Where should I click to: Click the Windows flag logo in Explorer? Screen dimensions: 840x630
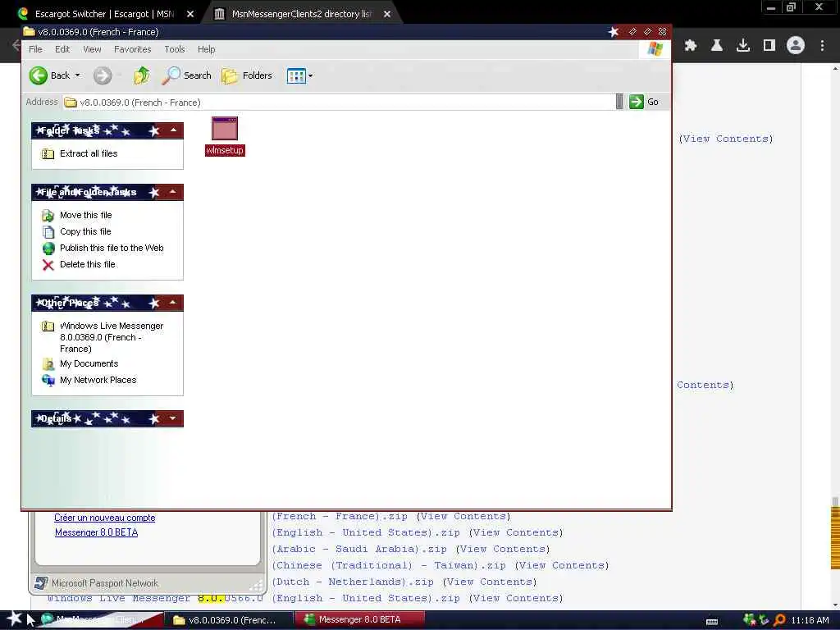tap(655, 49)
